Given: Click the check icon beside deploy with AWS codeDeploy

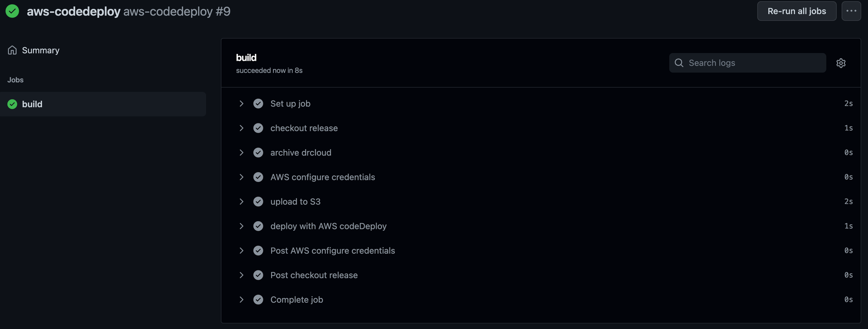Looking at the screenshot, I should (x=258, y=226).
